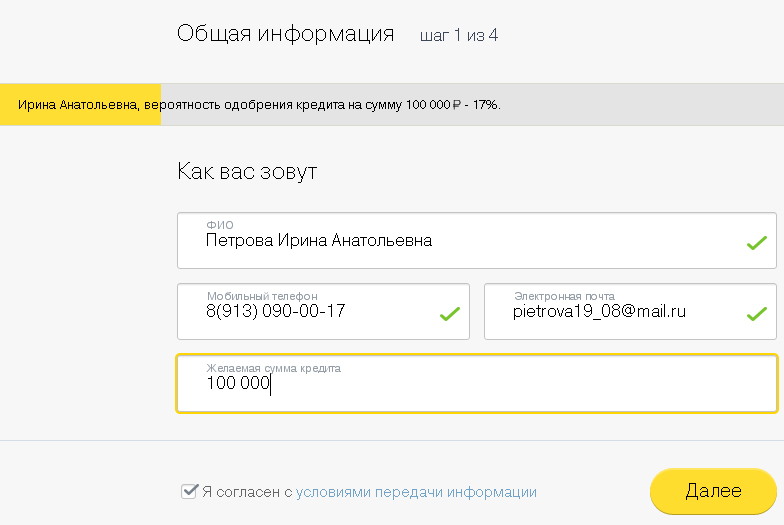
Task: Click the gray unfilled part of the approval bar
Action: pyautogui.click(x=640, y=104)
